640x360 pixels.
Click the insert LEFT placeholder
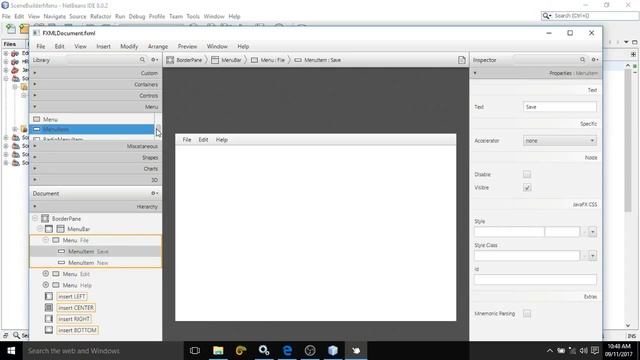[x=72, y=297]
